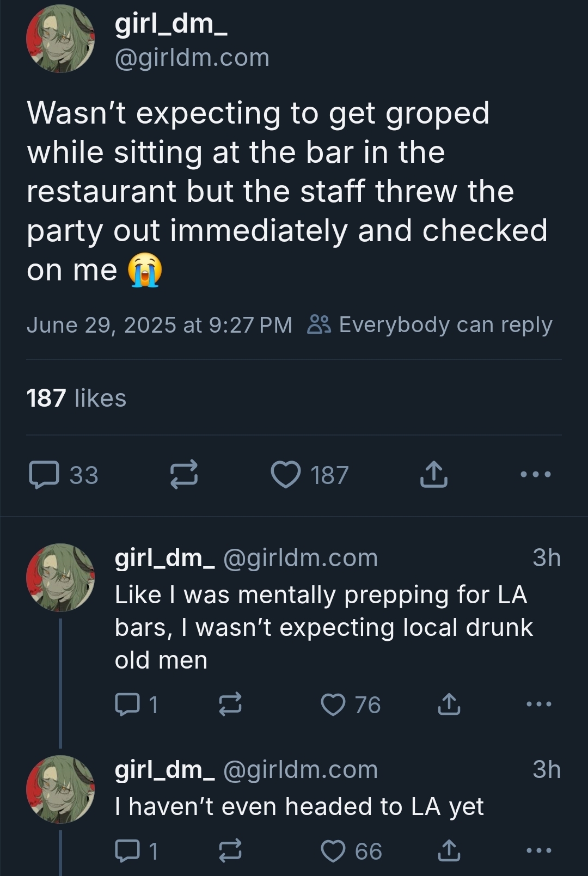Open the @girldm.com handle at the top
This screenshot has height=876, width=588.
(192, 58)
